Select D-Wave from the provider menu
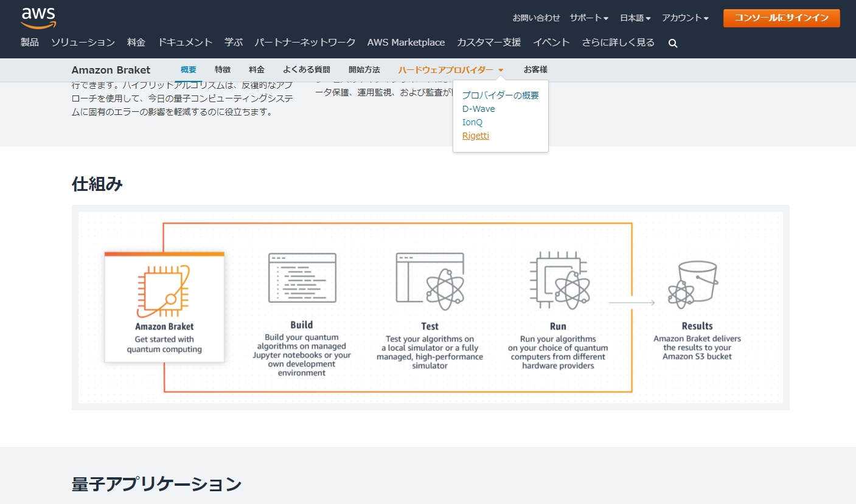The image size is (856, 504). click(x=478, y=108)
